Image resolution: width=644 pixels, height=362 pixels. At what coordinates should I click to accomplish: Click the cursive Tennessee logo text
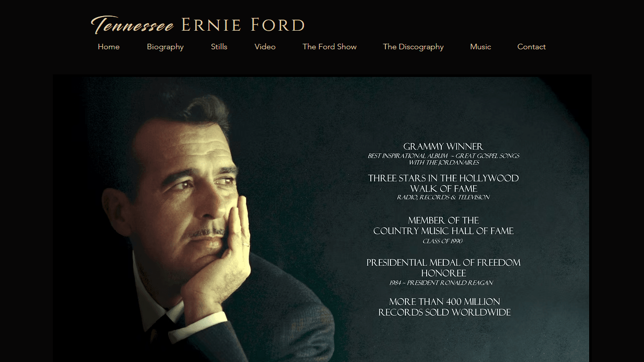(x=132, y=25)
